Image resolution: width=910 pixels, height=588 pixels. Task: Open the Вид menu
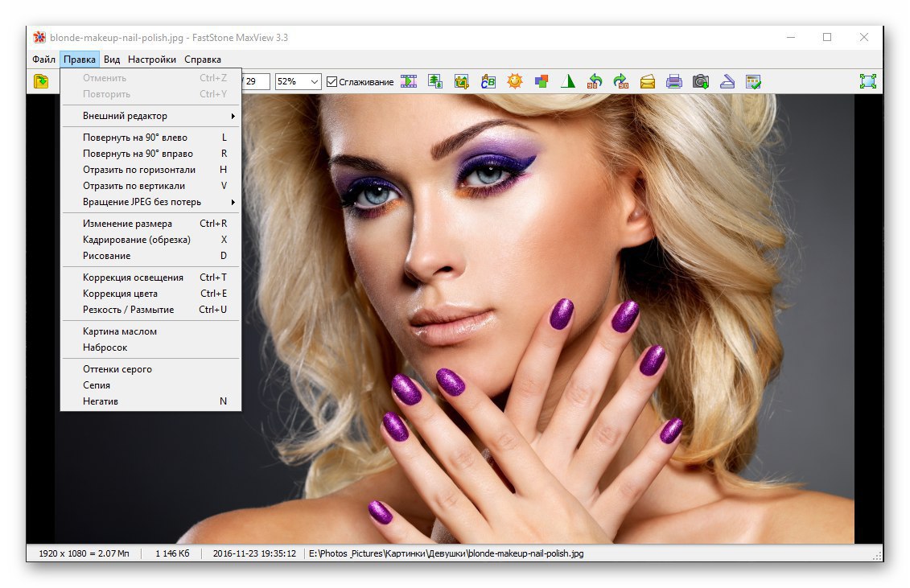111,60
